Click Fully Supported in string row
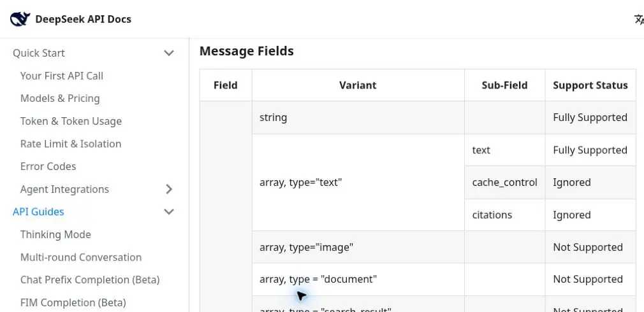 click(x=590, y=118)
